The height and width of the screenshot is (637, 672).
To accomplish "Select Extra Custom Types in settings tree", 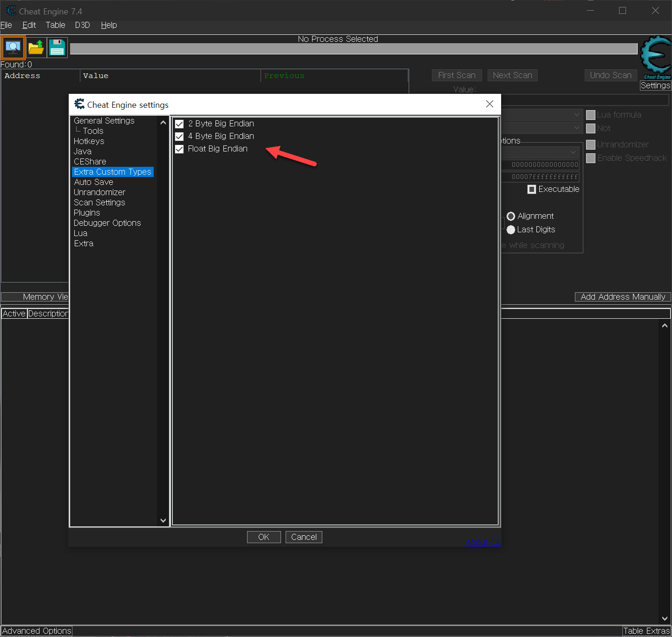I will [x=113, y=172].
